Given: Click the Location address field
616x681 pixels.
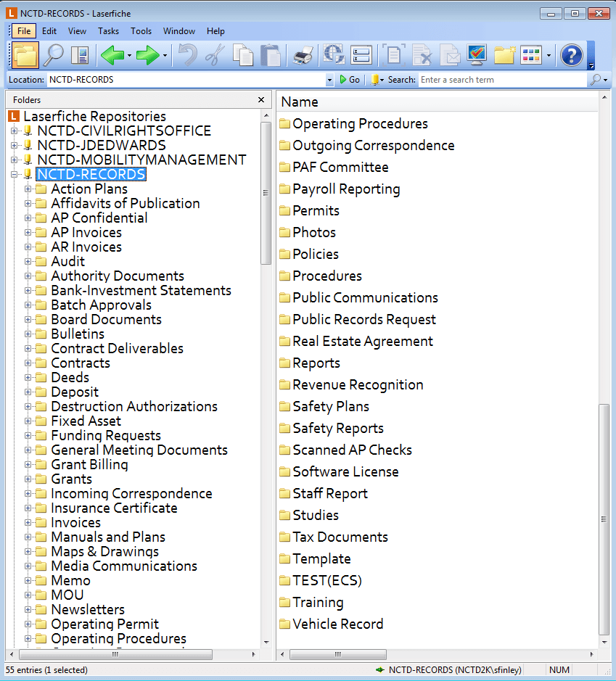Looking at the screenshot, I should 186,80.
